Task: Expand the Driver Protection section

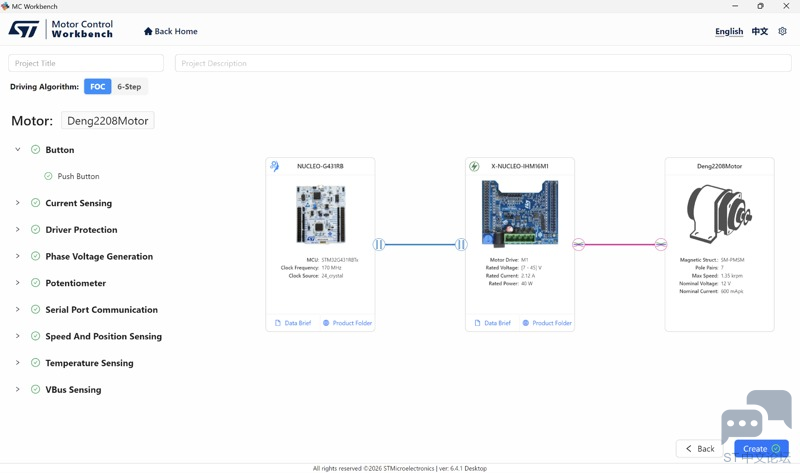Action: pos(18,229)
